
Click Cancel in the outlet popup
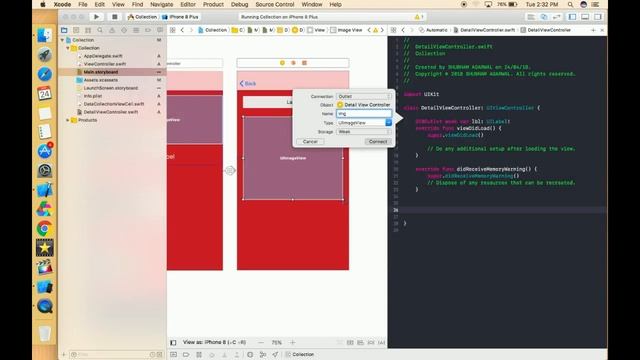(x=310, y=142)
